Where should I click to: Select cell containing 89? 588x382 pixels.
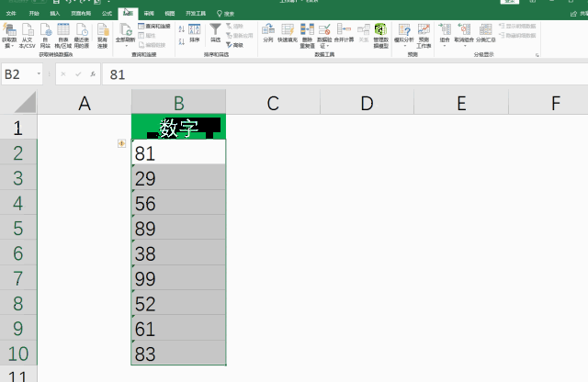(178, 228)
